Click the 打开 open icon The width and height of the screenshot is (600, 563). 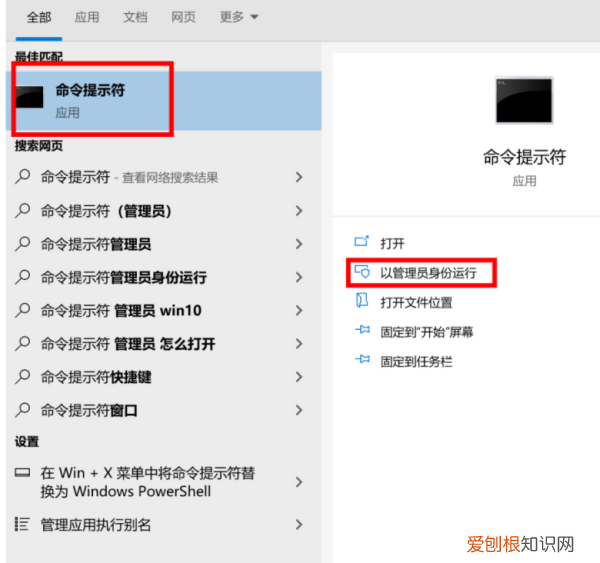(x=362, y=242)
